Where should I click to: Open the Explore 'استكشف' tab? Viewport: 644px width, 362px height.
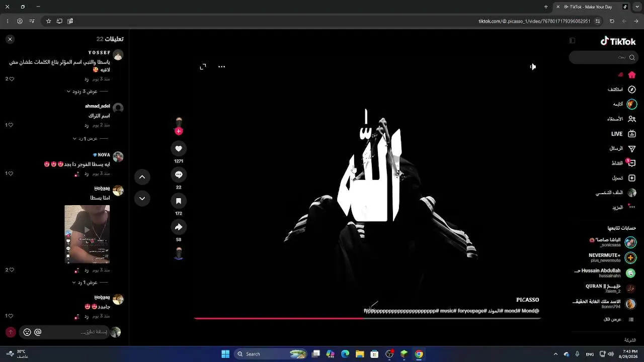click(622, 89)
